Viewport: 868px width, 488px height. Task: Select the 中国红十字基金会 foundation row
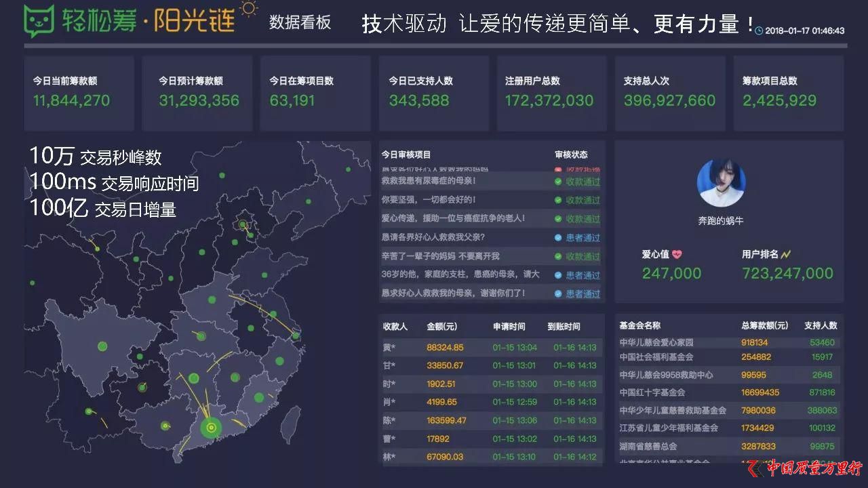click(729, 392)
